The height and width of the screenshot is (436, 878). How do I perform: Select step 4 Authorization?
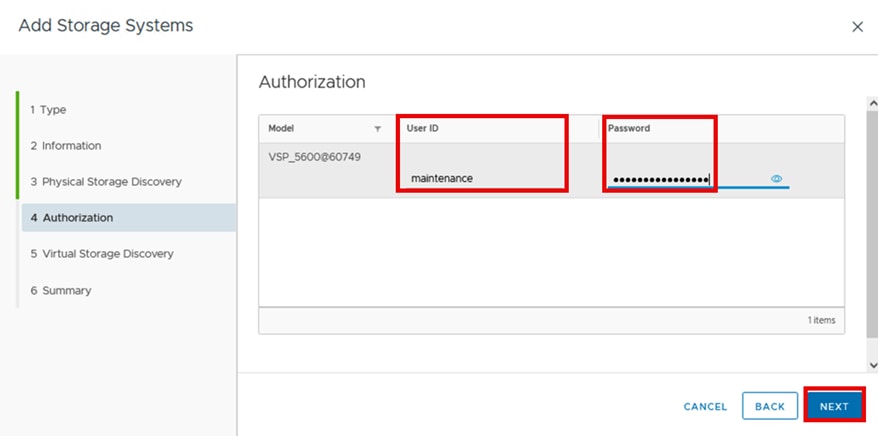(x=71, y=218)
